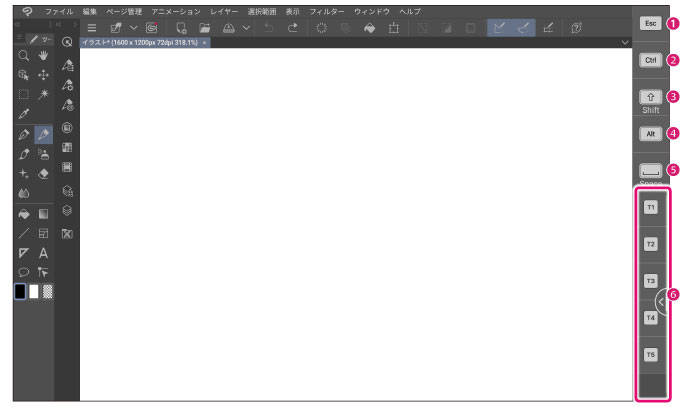Open the Layer palette icon
693x407 pixels.
pos(67,211)
